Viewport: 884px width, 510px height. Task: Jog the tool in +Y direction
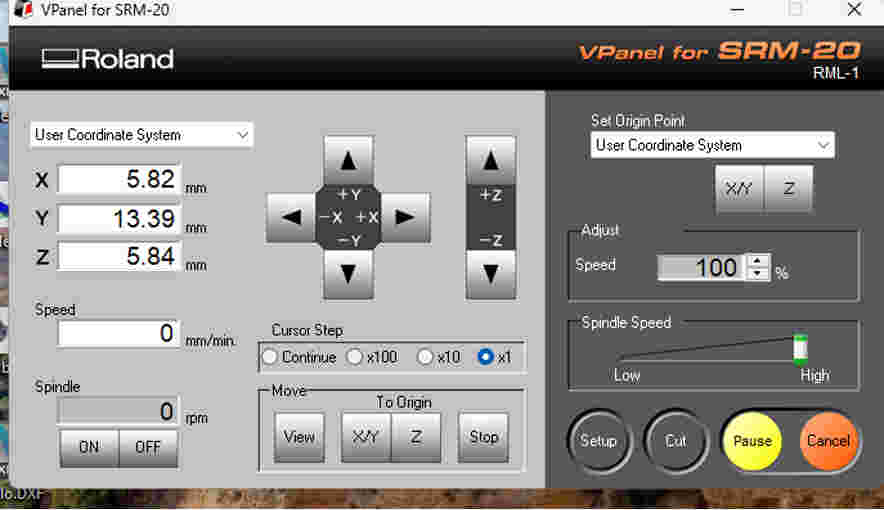coord(348,161)
